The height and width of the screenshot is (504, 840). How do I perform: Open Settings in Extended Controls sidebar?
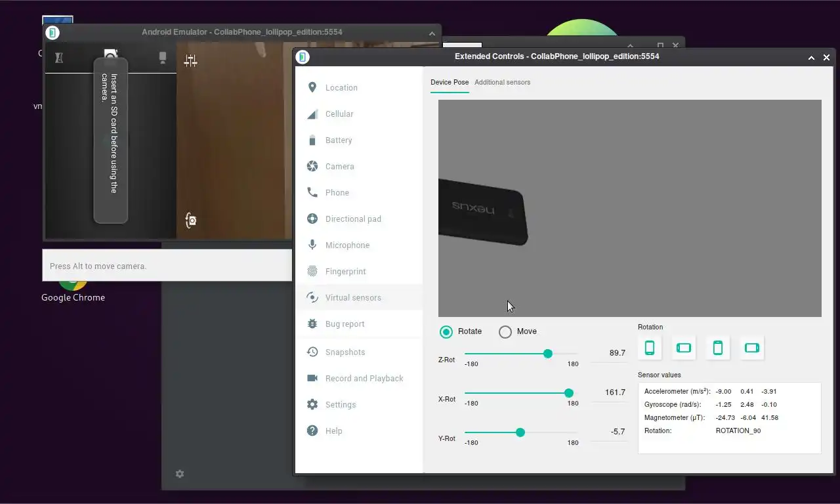coord(358,404)
